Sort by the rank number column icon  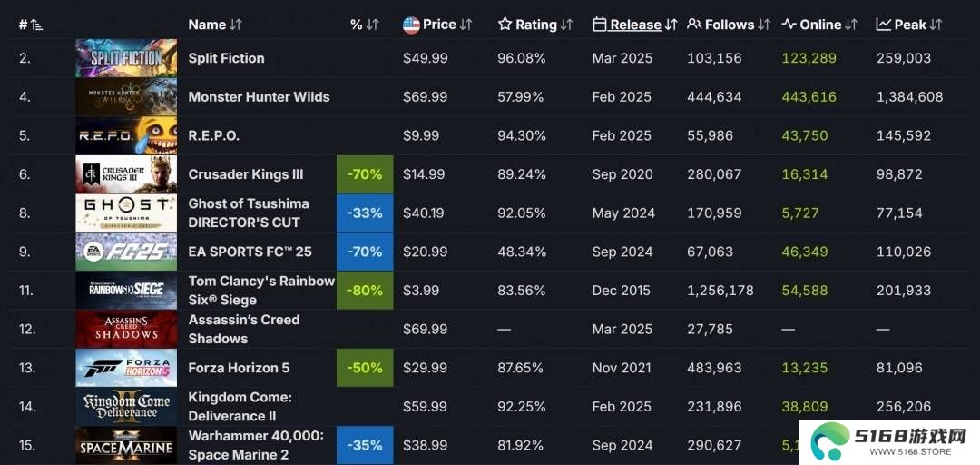pos(36,25)
